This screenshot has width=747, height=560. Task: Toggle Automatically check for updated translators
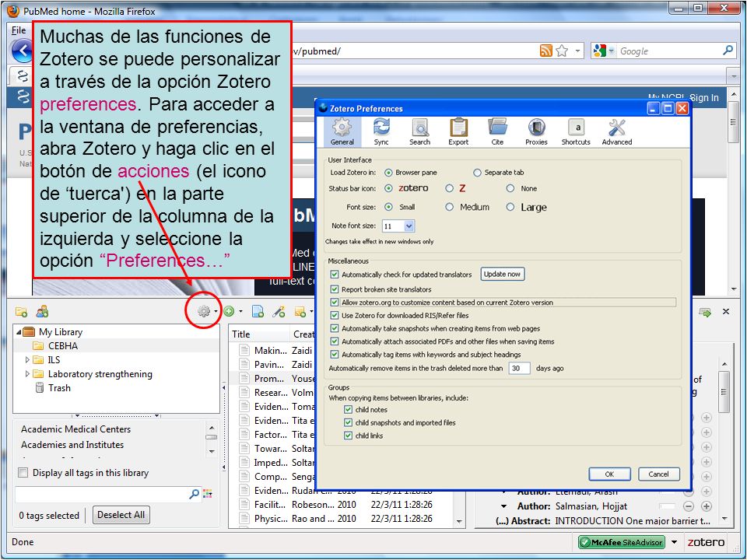pos(335,275)
